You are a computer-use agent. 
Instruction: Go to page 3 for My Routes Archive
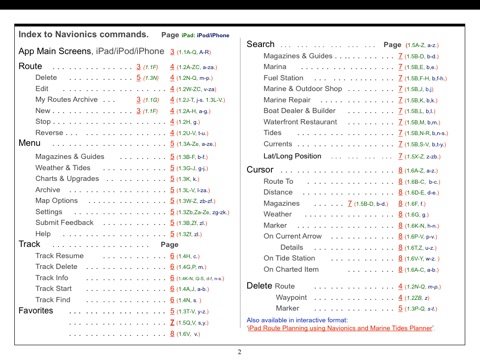138,100
